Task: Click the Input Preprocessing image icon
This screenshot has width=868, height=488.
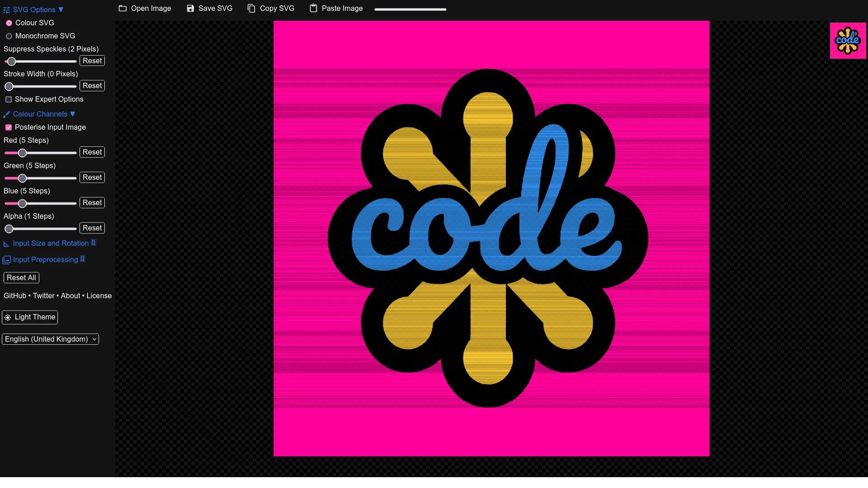Action: (x=6, y=260)
